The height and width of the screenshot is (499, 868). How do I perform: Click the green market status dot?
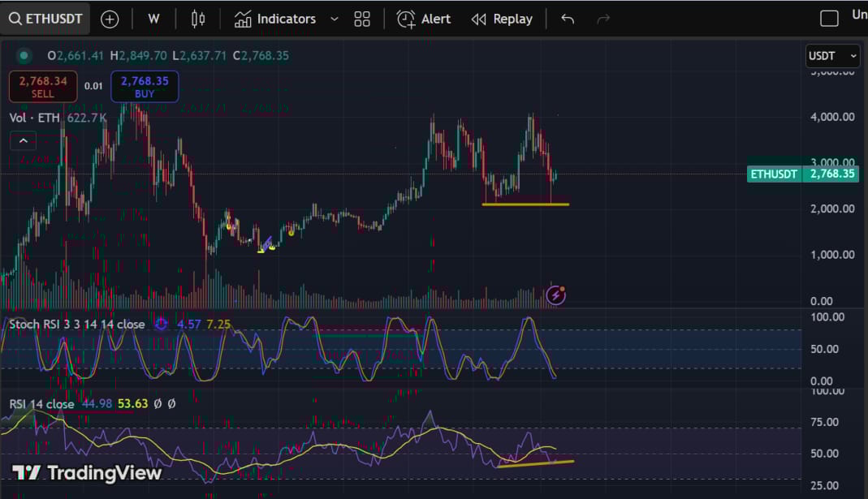(24, 55)
